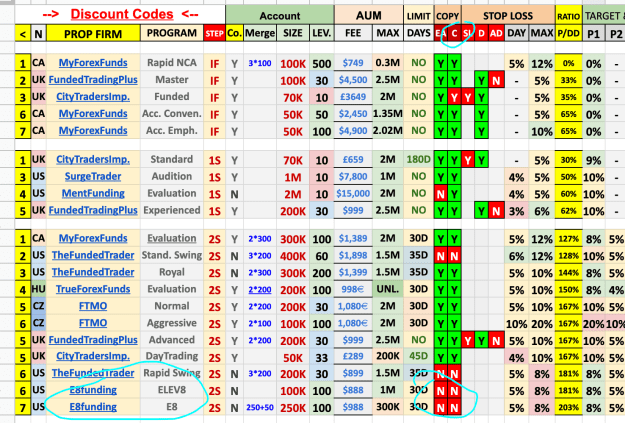Select the AD stop loss column header

(x=496, y=33)
